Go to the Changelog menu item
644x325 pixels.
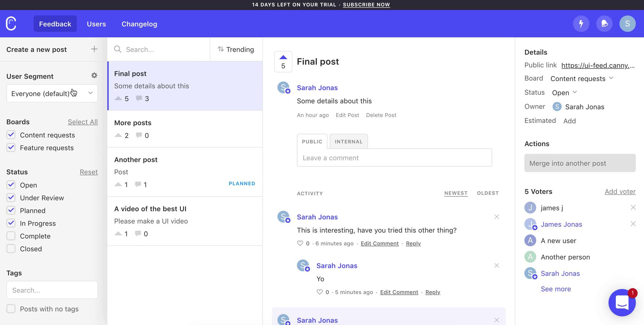coord(139,24)
